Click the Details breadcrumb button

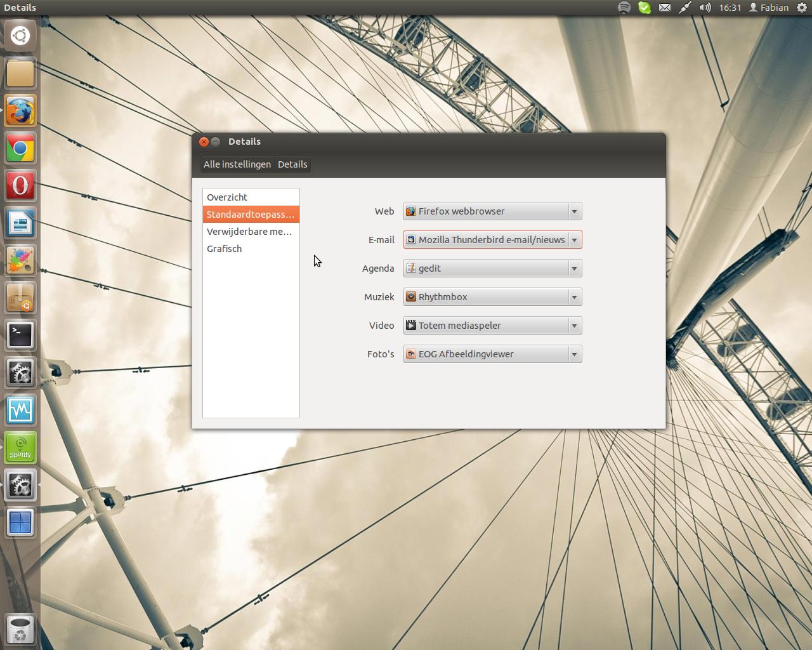[292, 164]
